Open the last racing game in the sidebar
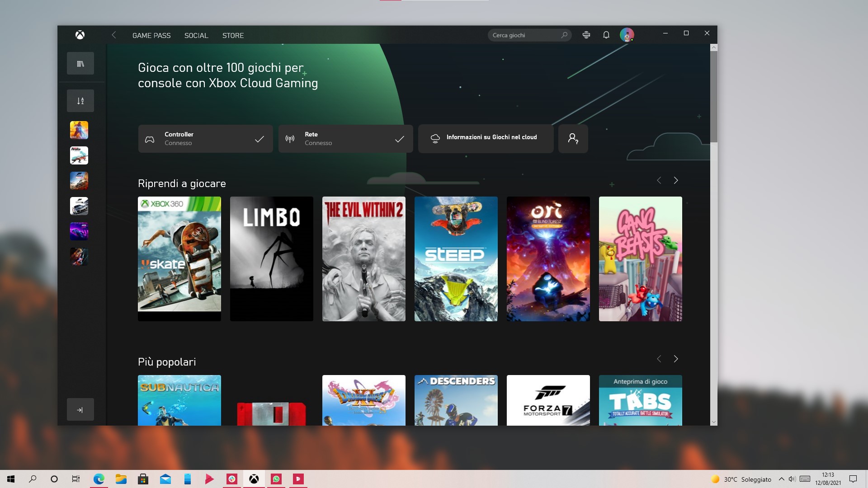This screenshot has width=868, height=488. (x=79, y=257)
